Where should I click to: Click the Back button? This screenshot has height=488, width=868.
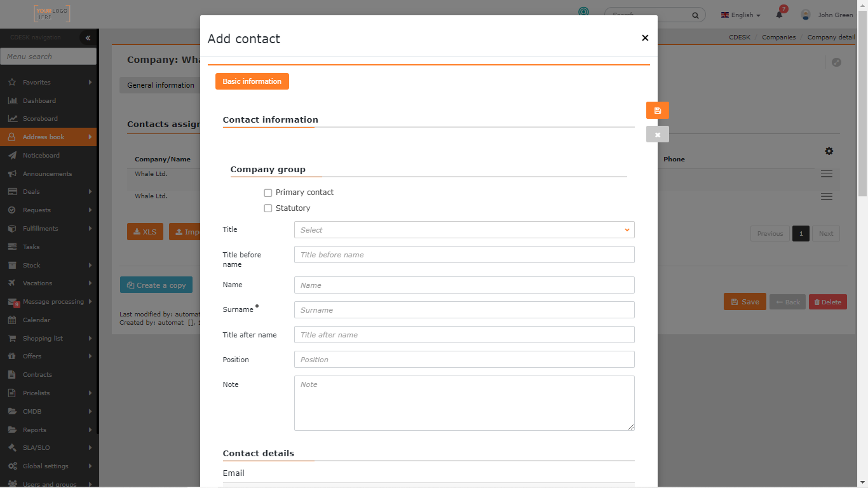pos(787,302)
